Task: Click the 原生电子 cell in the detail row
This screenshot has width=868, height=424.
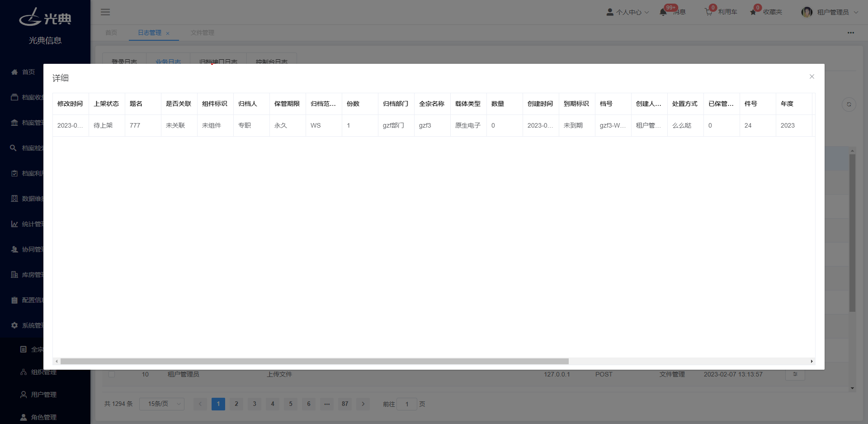Action: click(x=468, y=125)
